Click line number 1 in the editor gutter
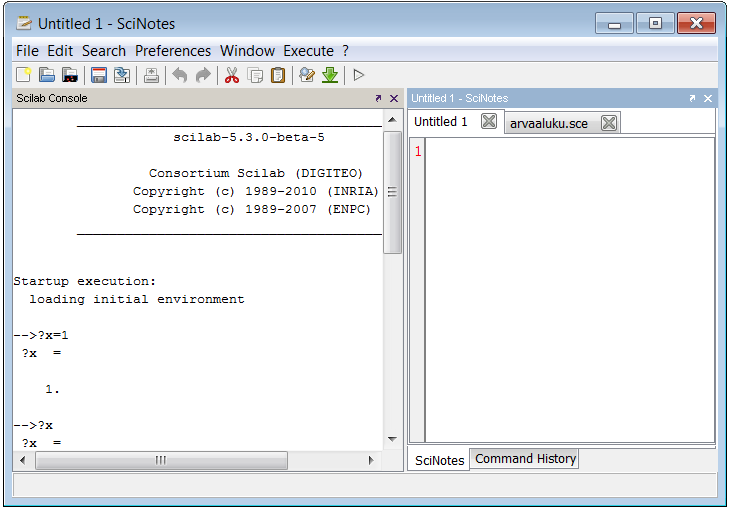This screenshot has width=729, height=511. coord(418,151)
